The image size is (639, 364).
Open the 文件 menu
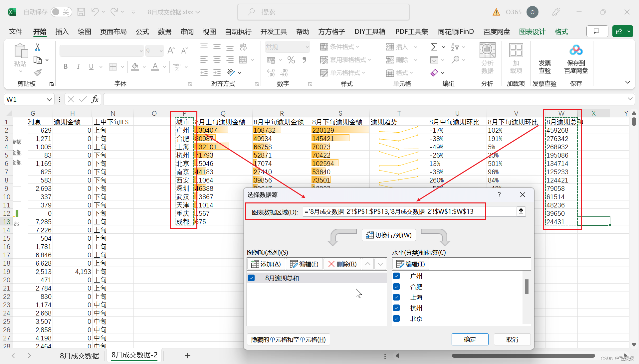(16, 32)
